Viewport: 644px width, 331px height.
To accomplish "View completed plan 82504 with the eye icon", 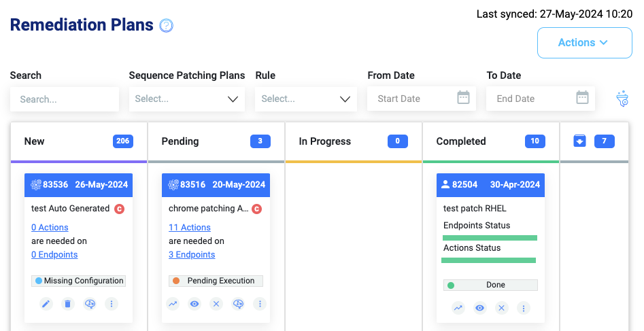I will pos(479,308).
